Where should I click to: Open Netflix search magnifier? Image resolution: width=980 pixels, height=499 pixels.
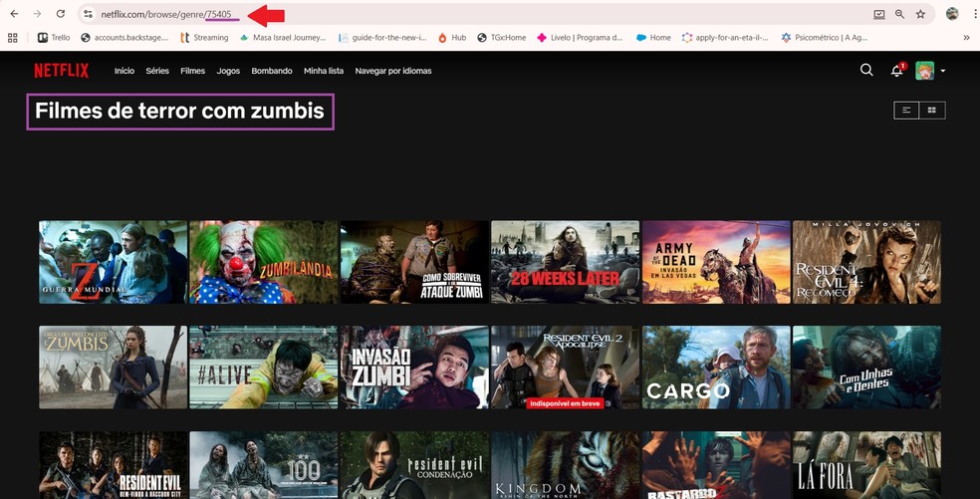tap(866, 70)
